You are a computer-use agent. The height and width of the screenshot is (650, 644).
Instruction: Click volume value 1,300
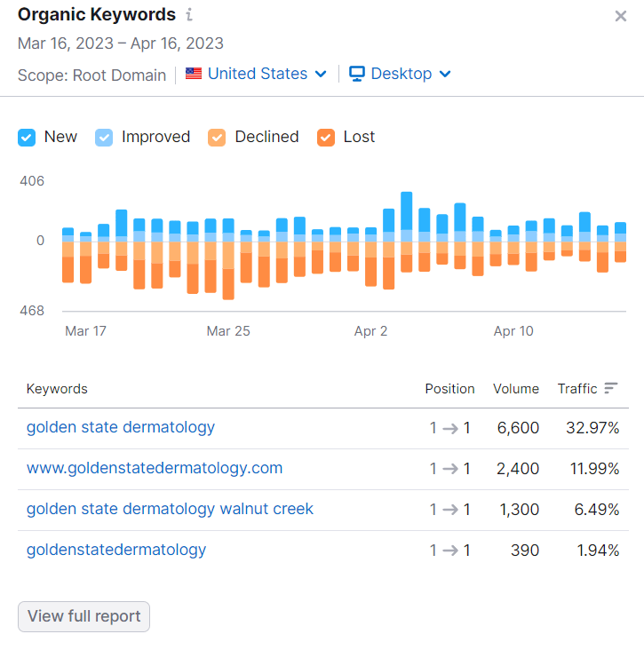[519, 510]
